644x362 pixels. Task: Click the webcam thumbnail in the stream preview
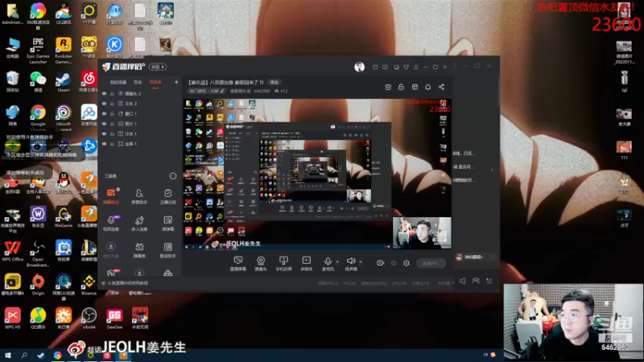(422, 233)
